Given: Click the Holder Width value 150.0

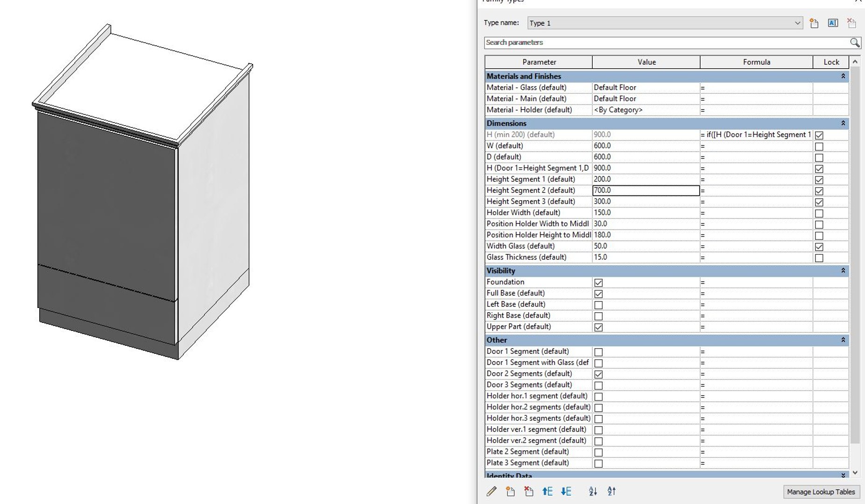Looking at the screenshot, I should point(646,212).
